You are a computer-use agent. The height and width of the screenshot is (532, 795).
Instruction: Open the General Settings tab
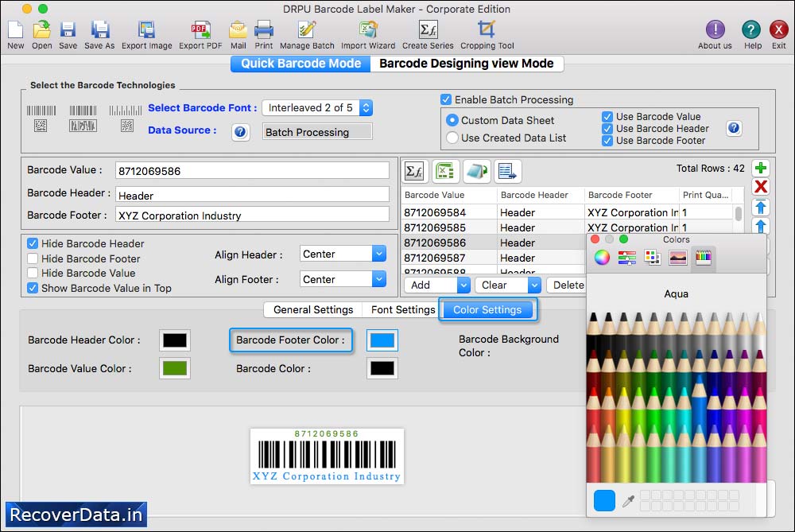click(x=312, y=310)
